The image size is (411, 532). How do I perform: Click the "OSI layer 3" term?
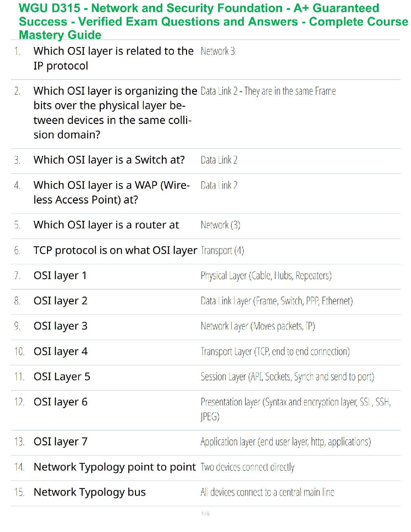tap(60, 326)
